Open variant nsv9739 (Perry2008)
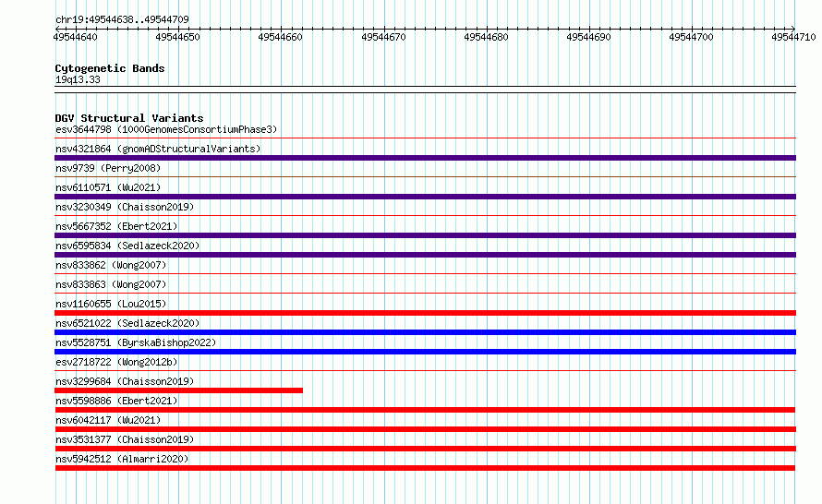The height and width of the screenshot is (504, 822). (108, 168)
